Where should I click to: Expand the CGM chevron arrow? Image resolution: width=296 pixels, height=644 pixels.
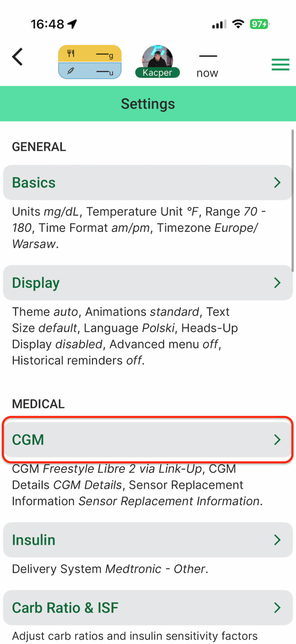tap(277, 440)
